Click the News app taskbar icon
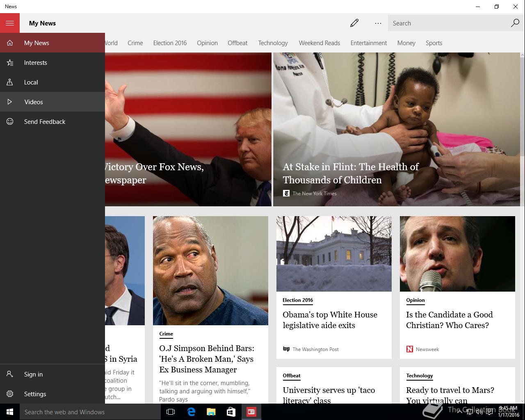This screenshot has height=420, width=525. pos(251,412)
